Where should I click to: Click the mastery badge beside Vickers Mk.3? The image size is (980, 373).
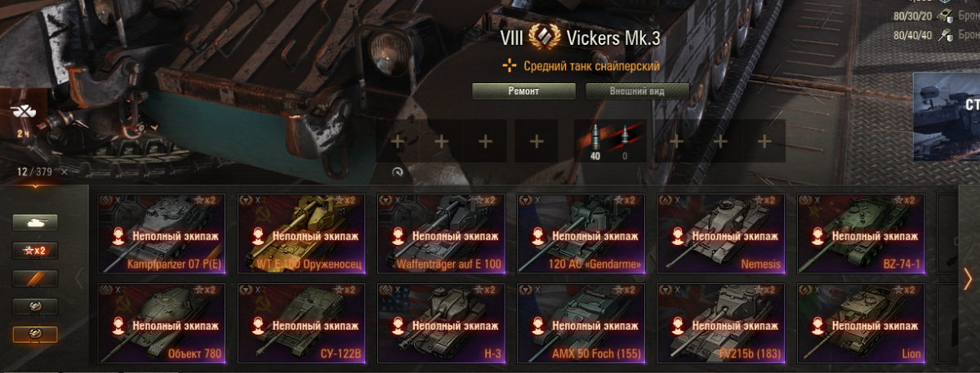[541, 38]
